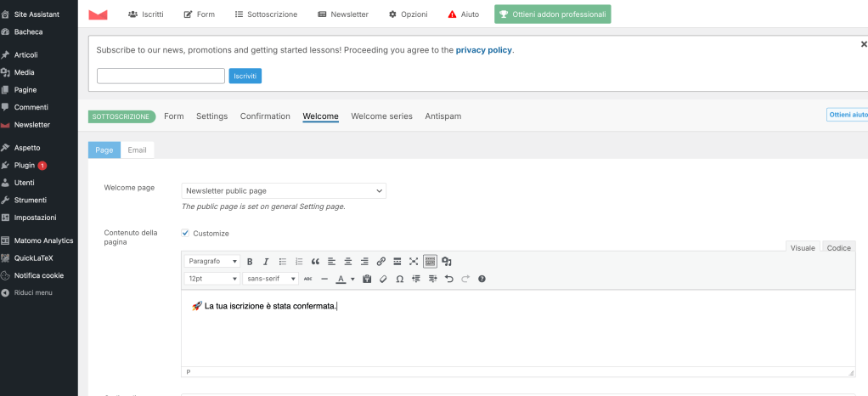Toggle the toolbar visibility button
The height and width of the screenshot is (396, 868).
[x=430, y=262]
